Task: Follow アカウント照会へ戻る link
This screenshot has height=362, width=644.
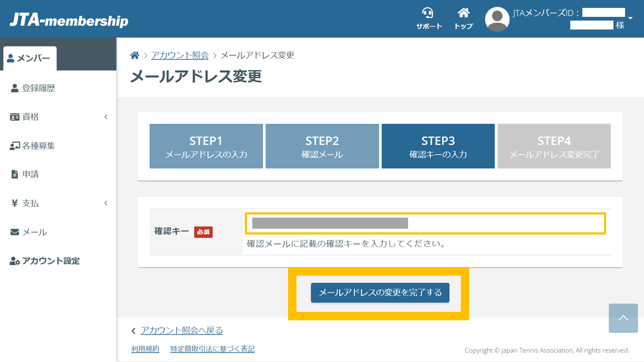Action: tap(182, 330)
